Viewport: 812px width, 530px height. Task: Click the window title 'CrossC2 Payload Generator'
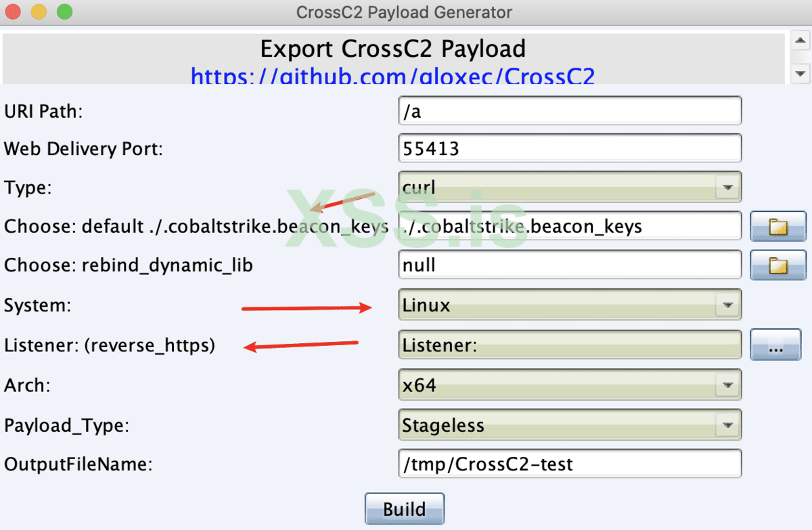[x=405, y=12]
